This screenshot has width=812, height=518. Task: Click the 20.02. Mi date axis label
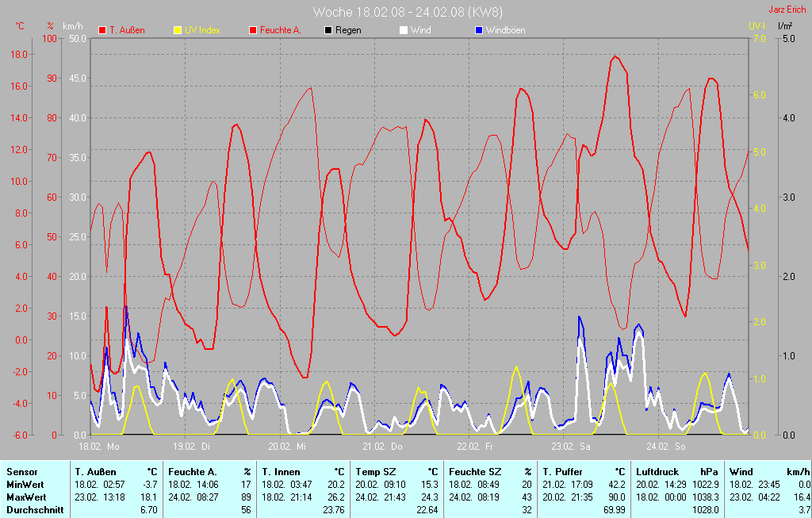tap(287, 446)
